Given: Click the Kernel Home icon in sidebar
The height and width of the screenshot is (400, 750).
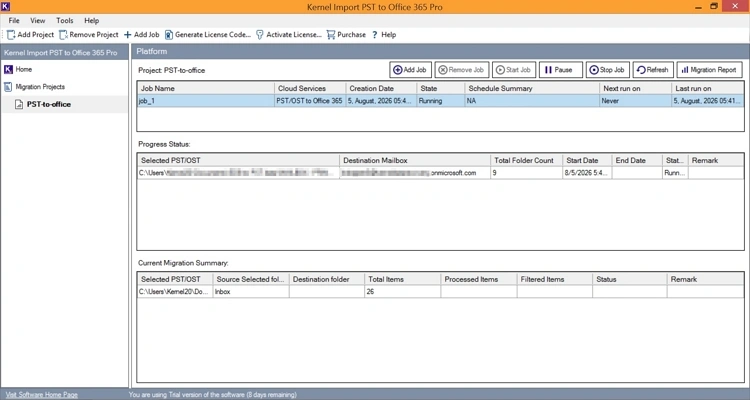Looking at the screenshot, I should [8, 69].
